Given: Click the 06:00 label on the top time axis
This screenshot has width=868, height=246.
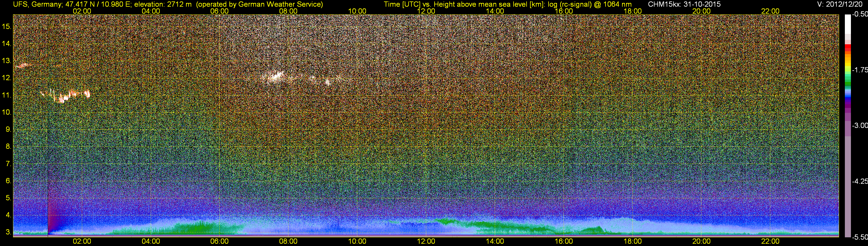Looking at the screenshot, I should click(219, 11).
